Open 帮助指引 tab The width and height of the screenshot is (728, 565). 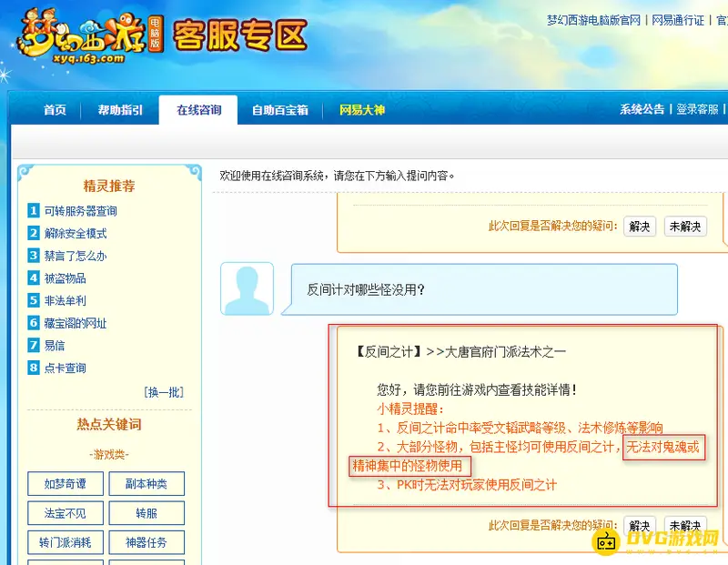(120, 110)
